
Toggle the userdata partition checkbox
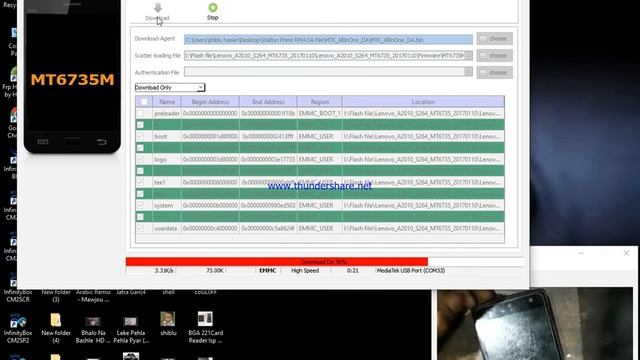pos(140,228)
